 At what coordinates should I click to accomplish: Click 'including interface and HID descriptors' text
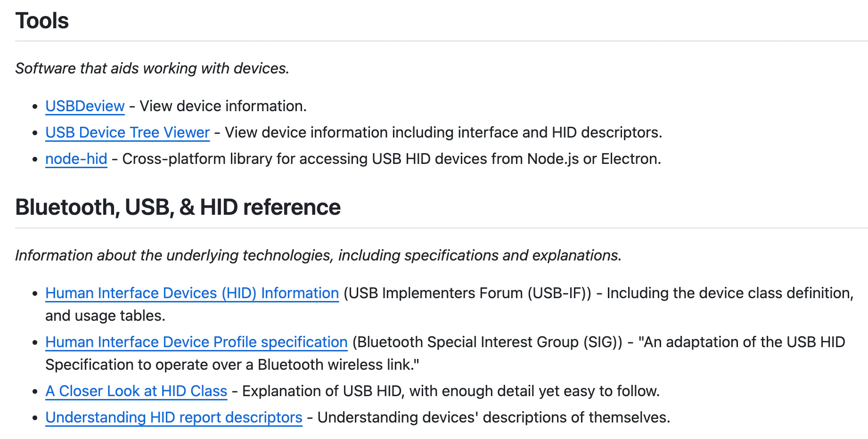(525, 132)
